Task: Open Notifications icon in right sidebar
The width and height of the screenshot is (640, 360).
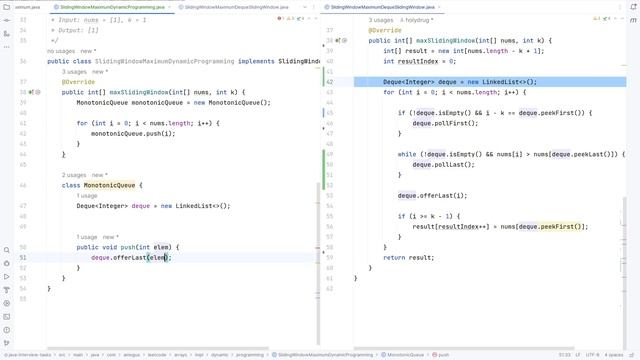Action: click(633, 7)
